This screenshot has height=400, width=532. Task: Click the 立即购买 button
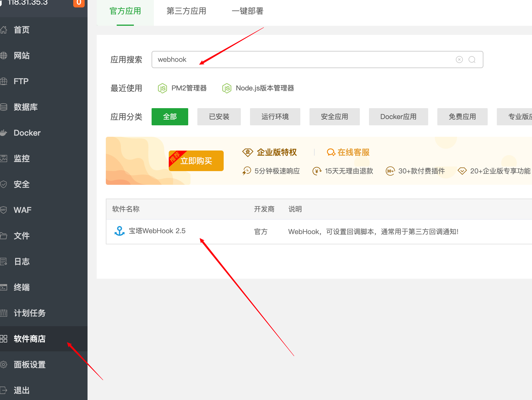coord(196,161)
